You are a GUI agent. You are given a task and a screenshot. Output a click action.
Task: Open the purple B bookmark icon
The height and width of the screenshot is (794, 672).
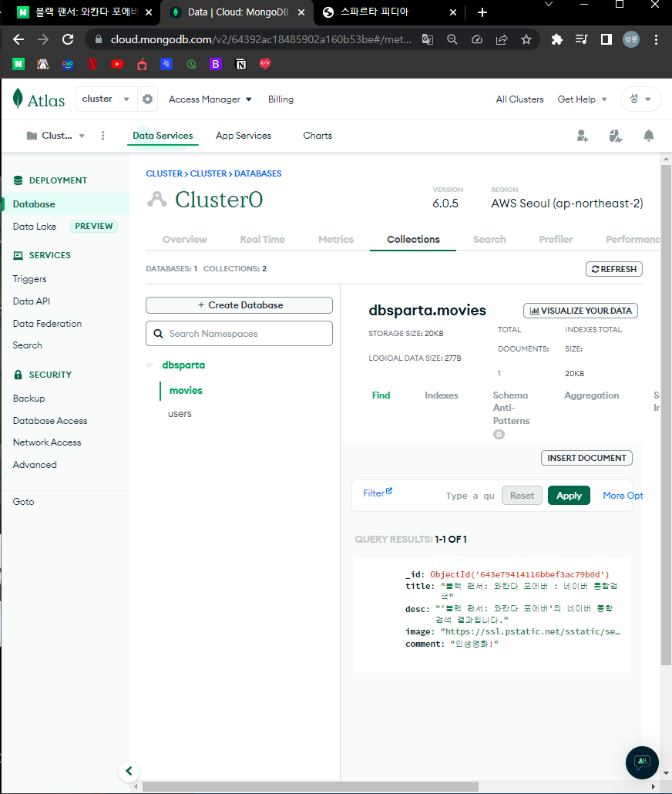click(216, 64)
